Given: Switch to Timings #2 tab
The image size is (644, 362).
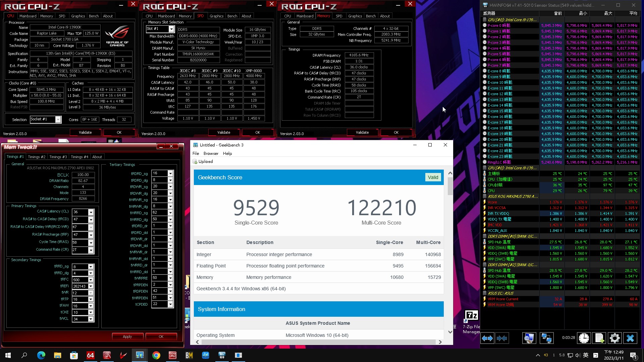Looking at the screenshot, I should tap(37, 157).
